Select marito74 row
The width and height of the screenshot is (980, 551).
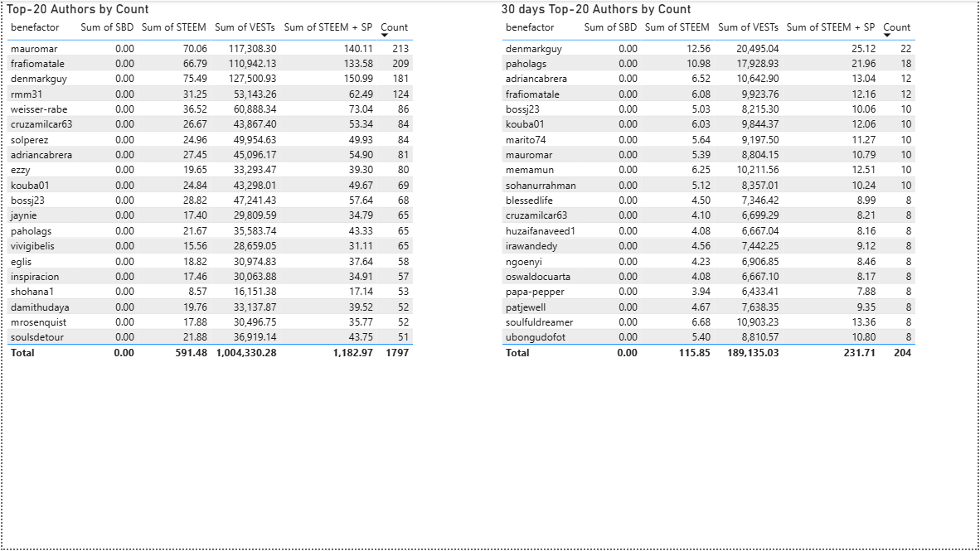coord(709,140)
